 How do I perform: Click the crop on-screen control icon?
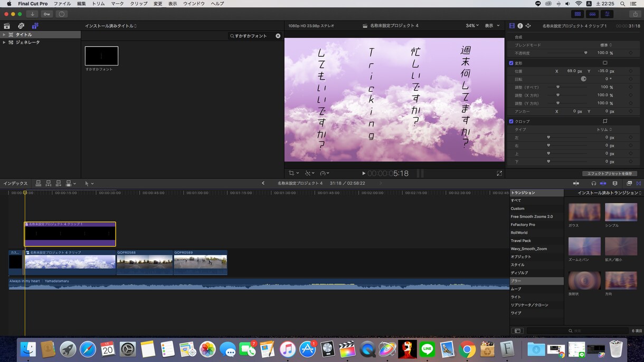[x=605, y=121]
